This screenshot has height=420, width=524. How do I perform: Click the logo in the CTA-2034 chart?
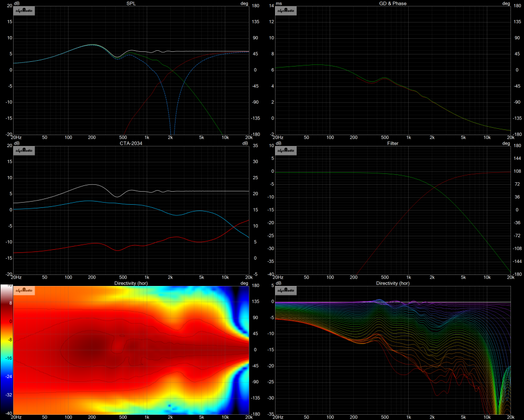pos(24,151)
